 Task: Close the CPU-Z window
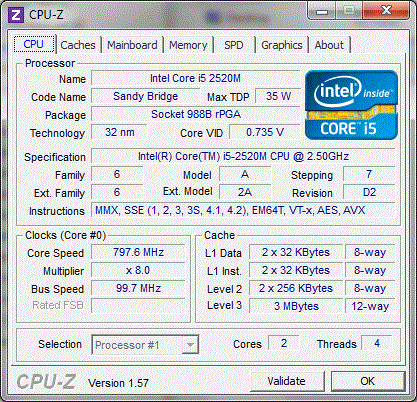[386, 11]
